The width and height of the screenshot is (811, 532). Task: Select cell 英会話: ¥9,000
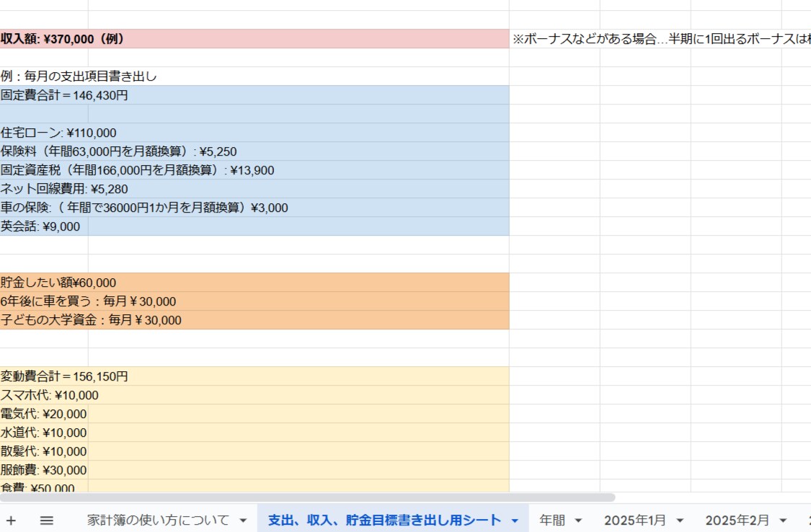coord(44,226)
